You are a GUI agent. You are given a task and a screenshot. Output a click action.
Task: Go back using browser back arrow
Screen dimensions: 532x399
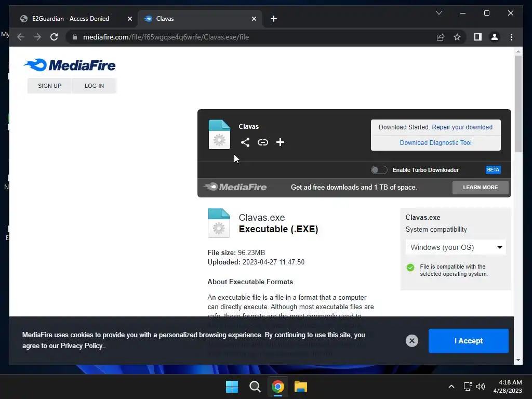(21, 37)
